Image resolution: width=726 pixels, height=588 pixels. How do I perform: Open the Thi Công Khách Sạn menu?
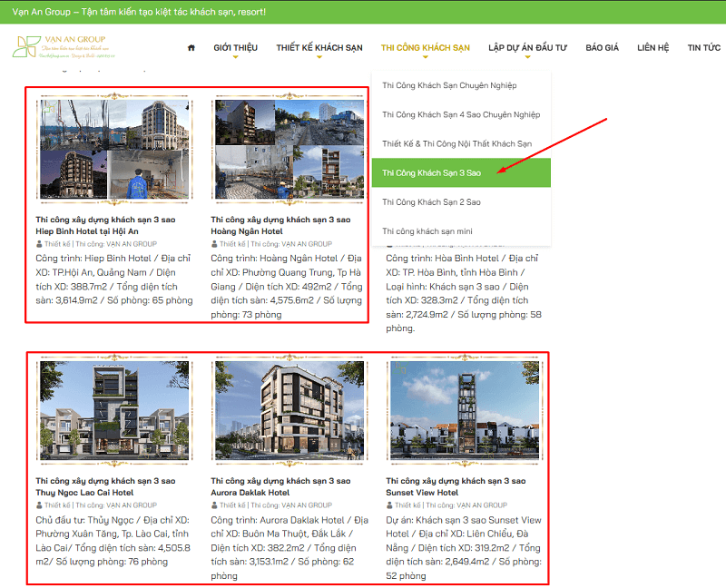click(425, 48)
